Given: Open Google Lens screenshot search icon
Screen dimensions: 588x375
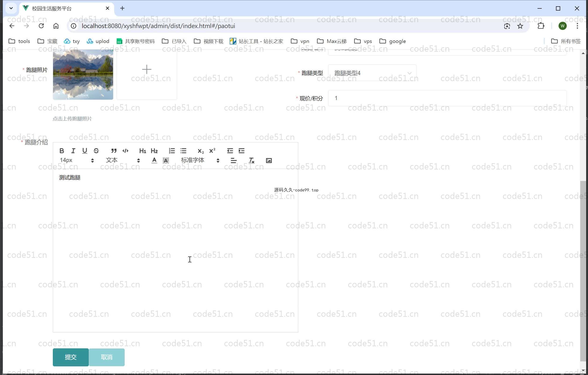Looking at the screenshot, I should 507,26.
